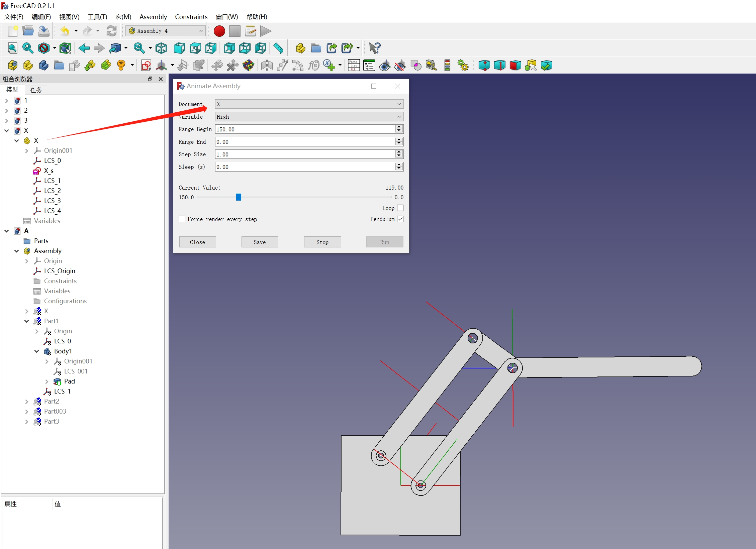Open the Assembly 4 workbench selector

pyautogui.click(x=166, y=31)
